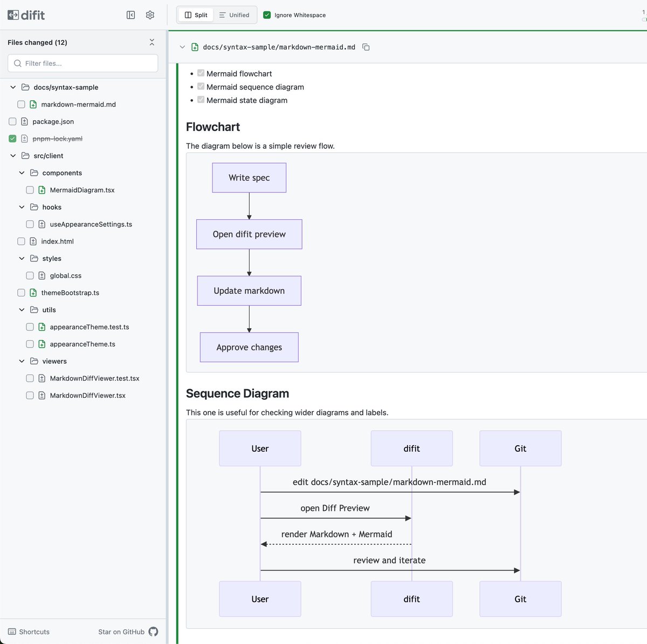Collapse all folders icon in Files changed

[152, 42]
